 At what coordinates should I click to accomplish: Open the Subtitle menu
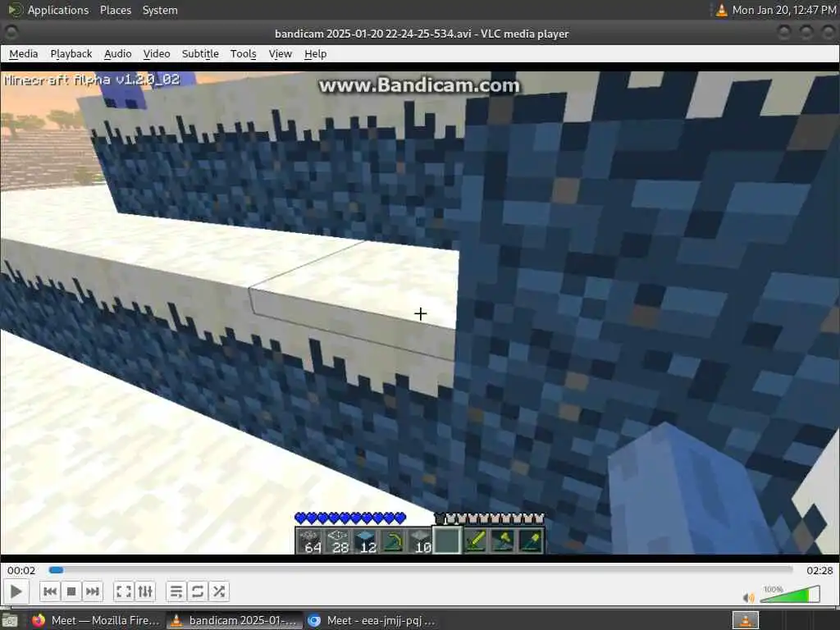click(200, 53)
